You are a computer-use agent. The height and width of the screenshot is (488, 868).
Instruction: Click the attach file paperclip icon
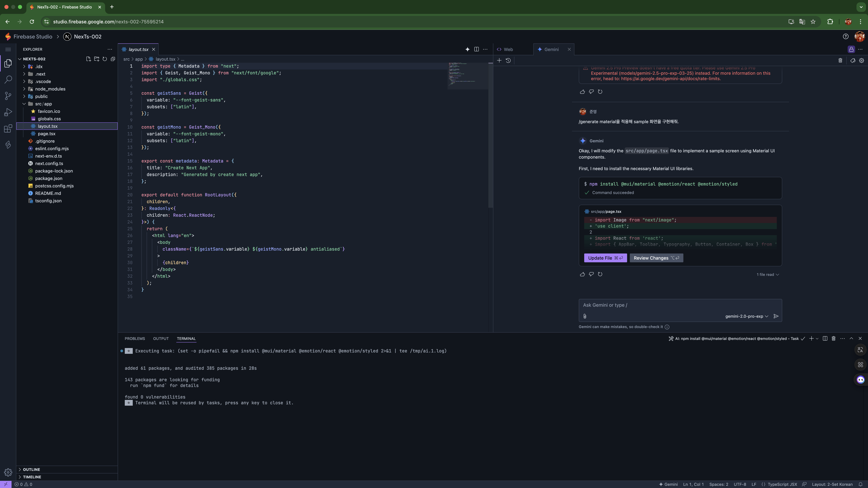pyautogui.click(x=585, y=316)
